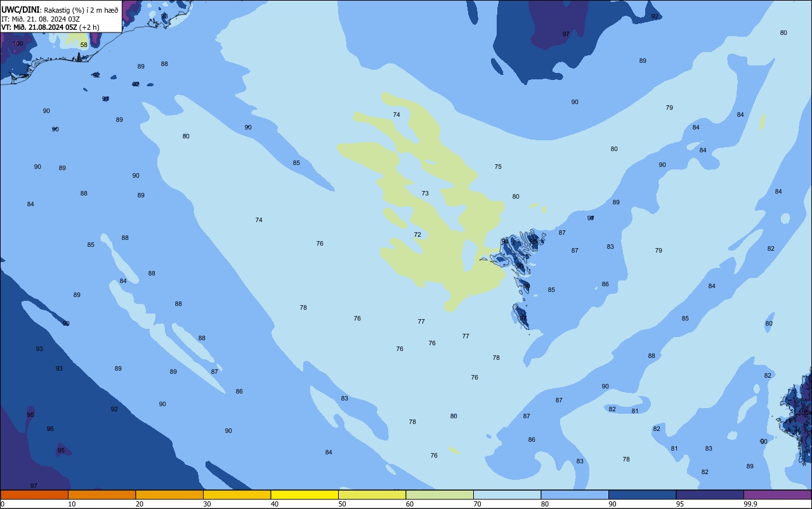Click the 30–40 gold legend swatch
Screen dimensions: 812x509
tap(237, 494)
